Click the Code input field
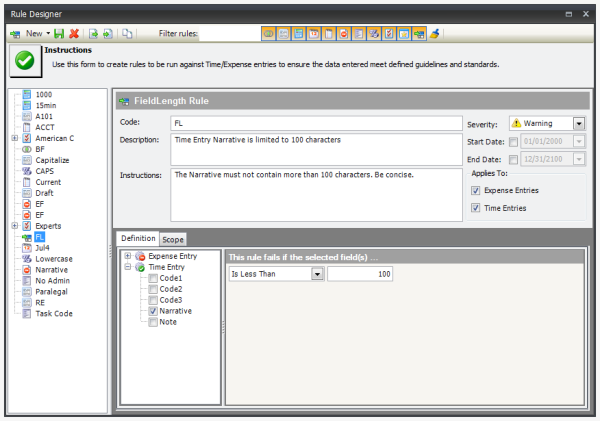The image size is (600, 421). tap(317, 122)
